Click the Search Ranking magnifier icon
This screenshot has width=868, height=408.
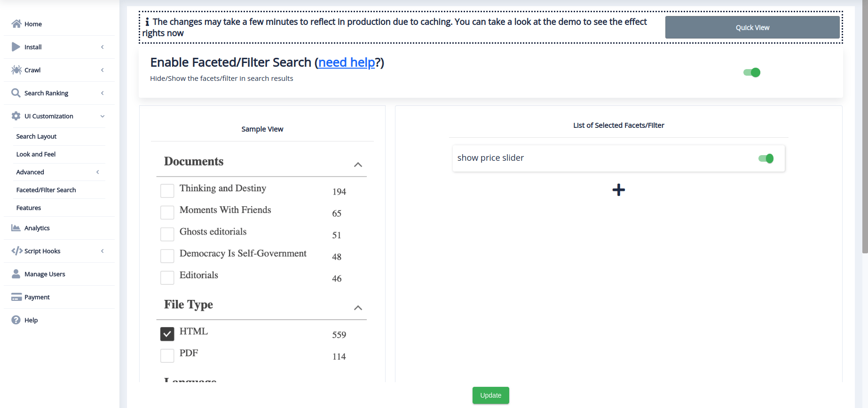click(x=16, y=93)
